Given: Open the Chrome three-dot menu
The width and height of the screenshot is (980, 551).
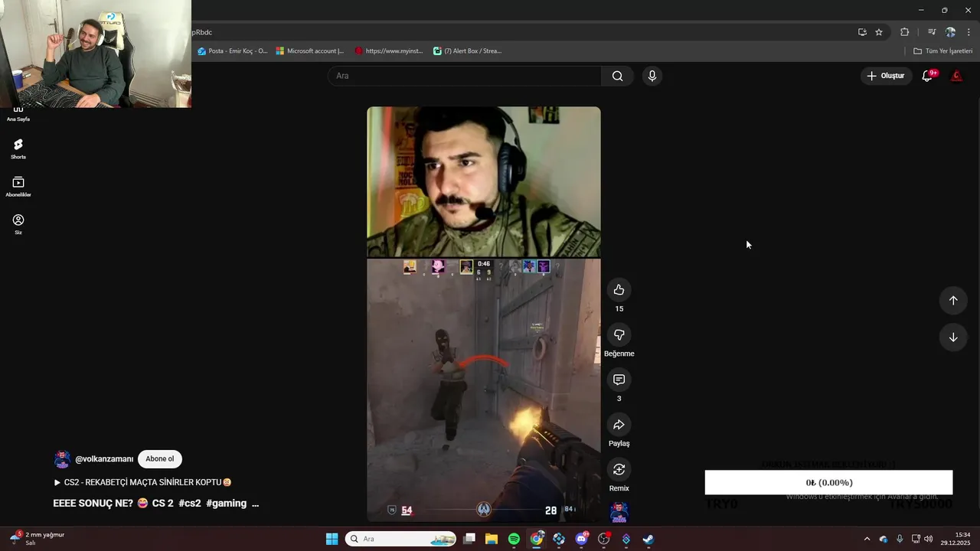Looking at the screenshot, I should coord(969,32).
